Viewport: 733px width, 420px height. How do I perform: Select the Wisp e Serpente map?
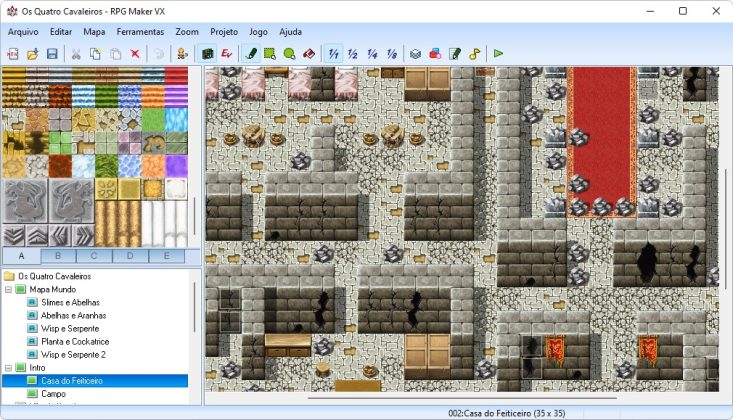click(70, 329)
